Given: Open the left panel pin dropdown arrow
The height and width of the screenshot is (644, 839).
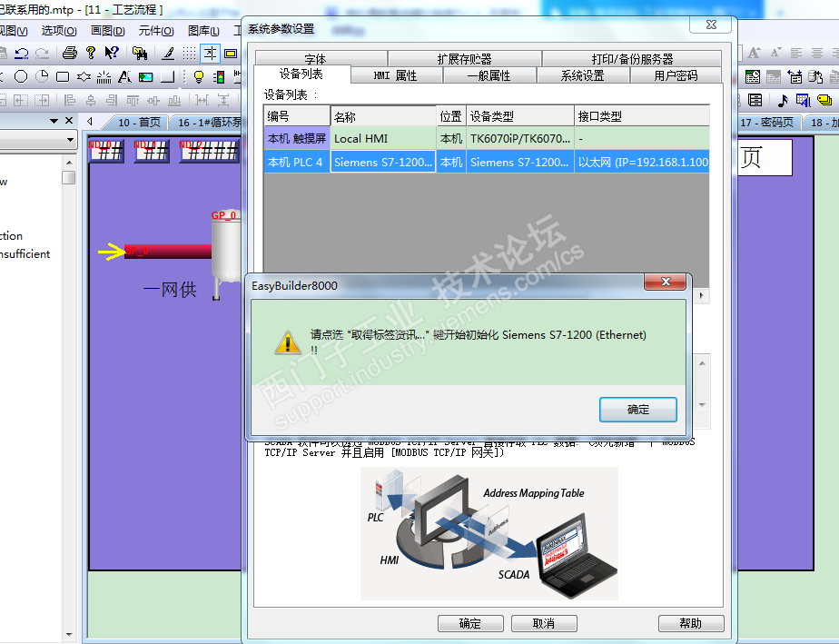Looking at the screenshot, I should tap(54, 121).
